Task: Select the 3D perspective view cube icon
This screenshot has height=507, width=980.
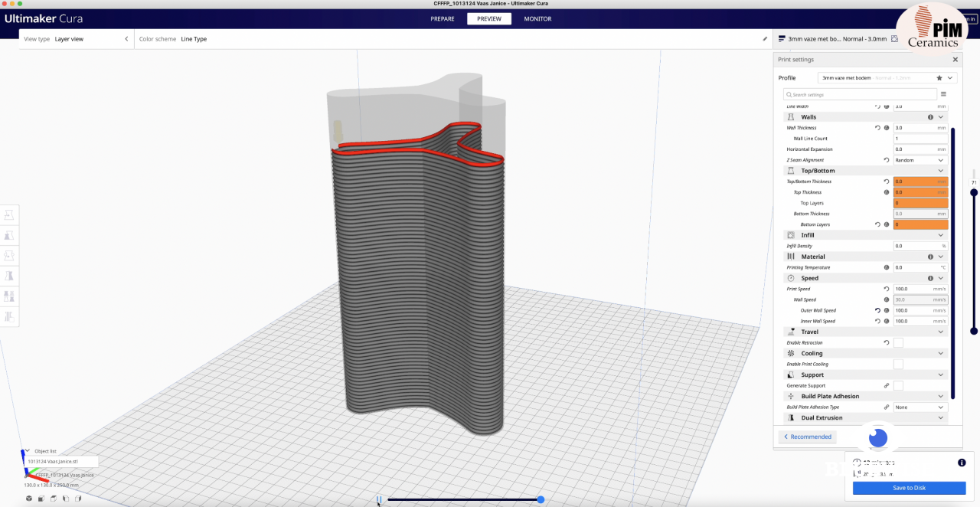Action: (x=29, y=499)
